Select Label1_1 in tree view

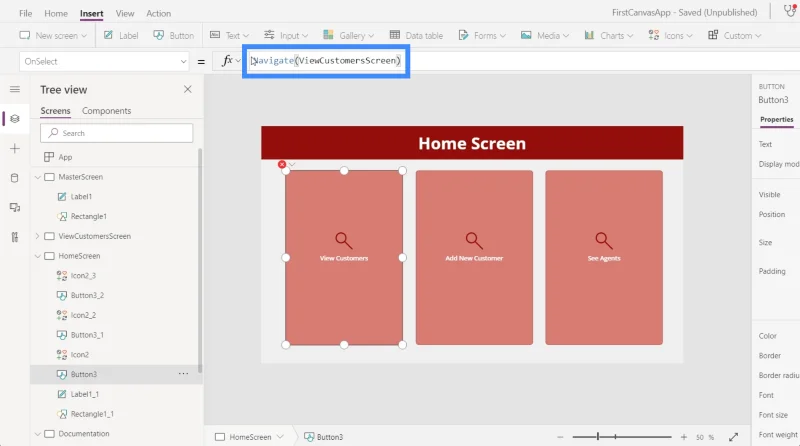pyautogui.click(x=84, y=394)
